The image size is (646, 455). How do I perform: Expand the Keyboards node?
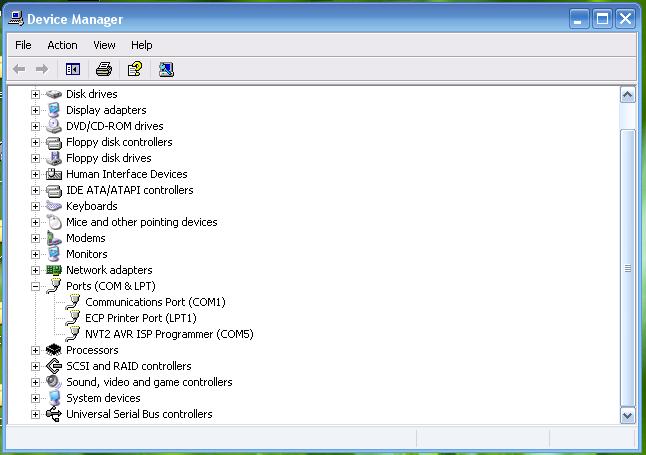click(x=35, y=206)
